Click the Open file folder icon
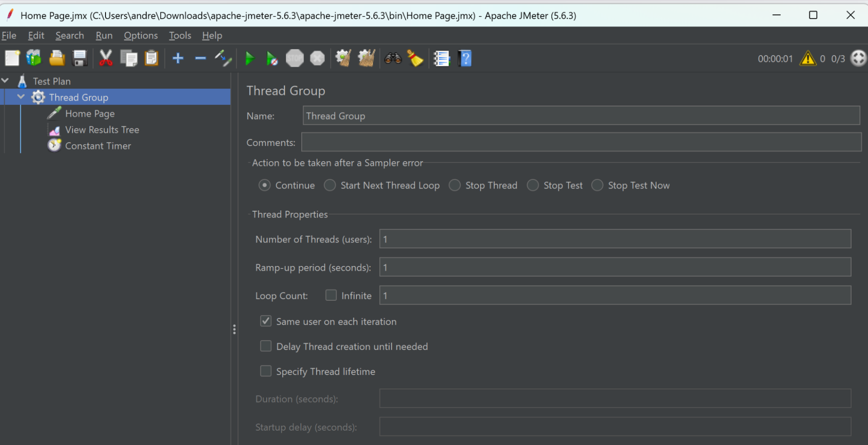868x445 pixels. coord(57,58)
